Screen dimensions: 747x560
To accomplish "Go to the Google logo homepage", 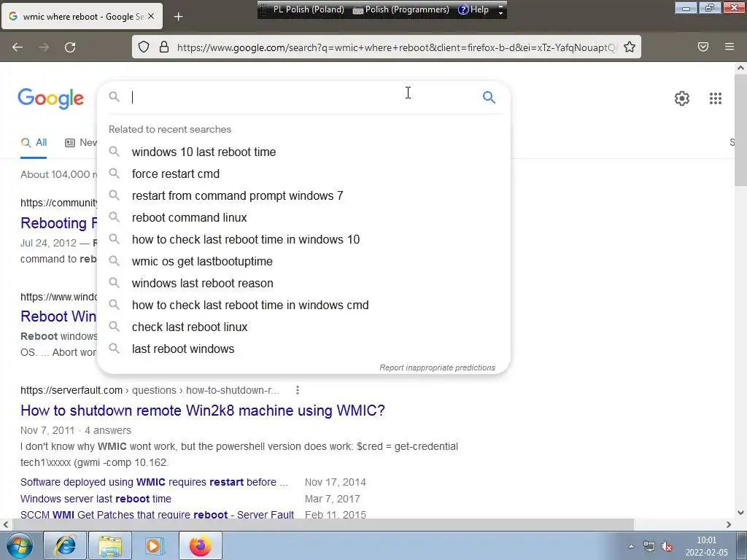I will click(51, 98).
